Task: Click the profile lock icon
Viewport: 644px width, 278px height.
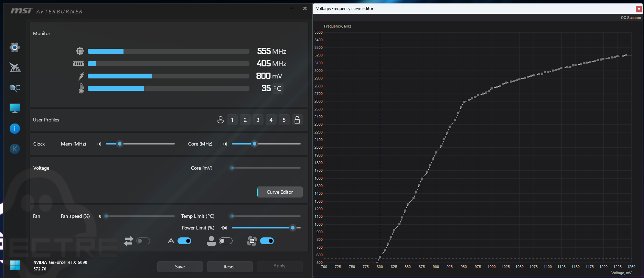Action: coord(297,120)
